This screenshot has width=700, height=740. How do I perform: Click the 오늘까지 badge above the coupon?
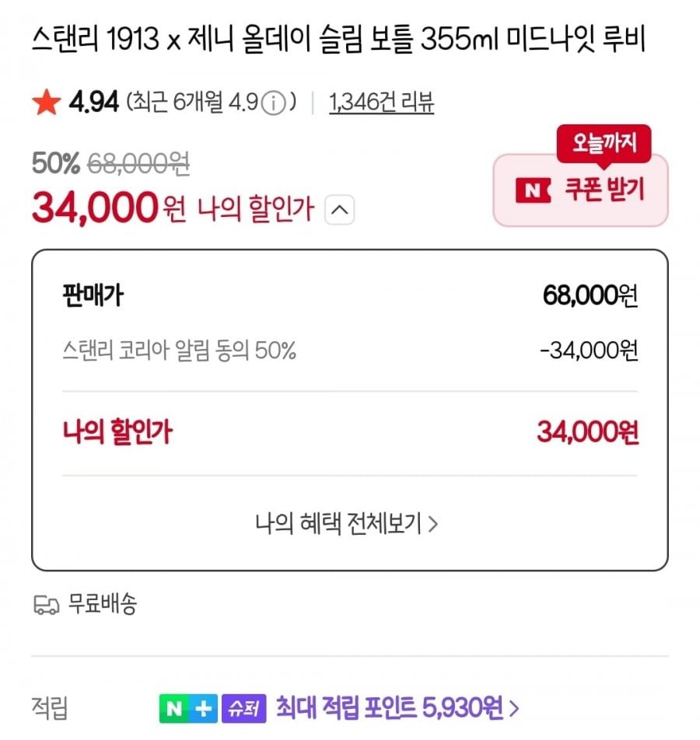click(604, 143)
